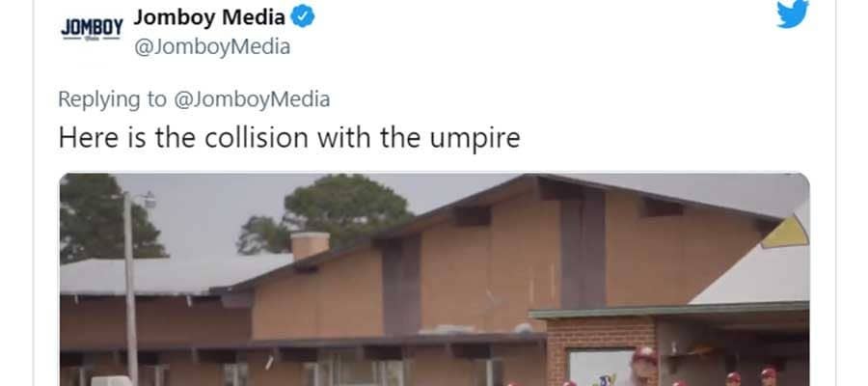This screenshot has width=868, height=386.
Task: Open the @JomboyMedia handle below the name
Action: pos(212,47)
